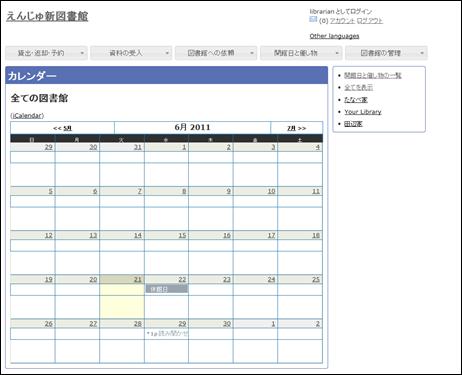Open the 図書館への依頼 dropdown menu

click(x=216, y=53)
